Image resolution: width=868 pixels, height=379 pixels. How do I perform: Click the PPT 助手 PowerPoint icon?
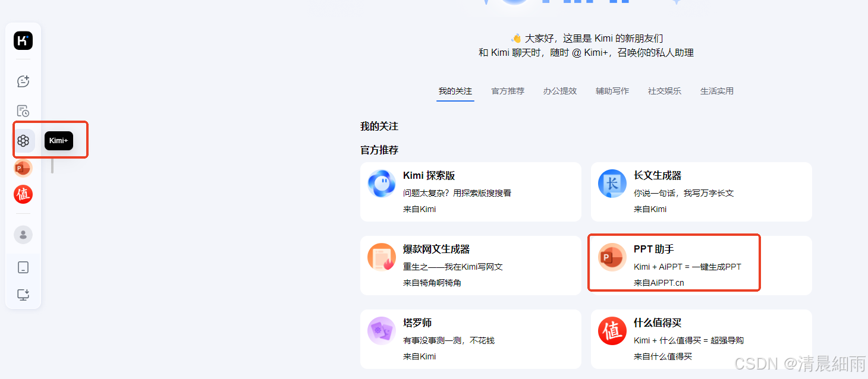612,257
